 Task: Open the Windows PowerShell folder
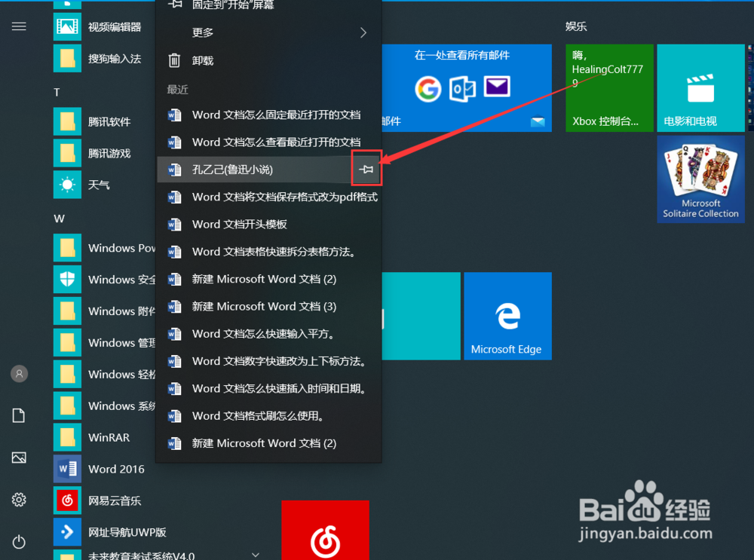[104, 248]
